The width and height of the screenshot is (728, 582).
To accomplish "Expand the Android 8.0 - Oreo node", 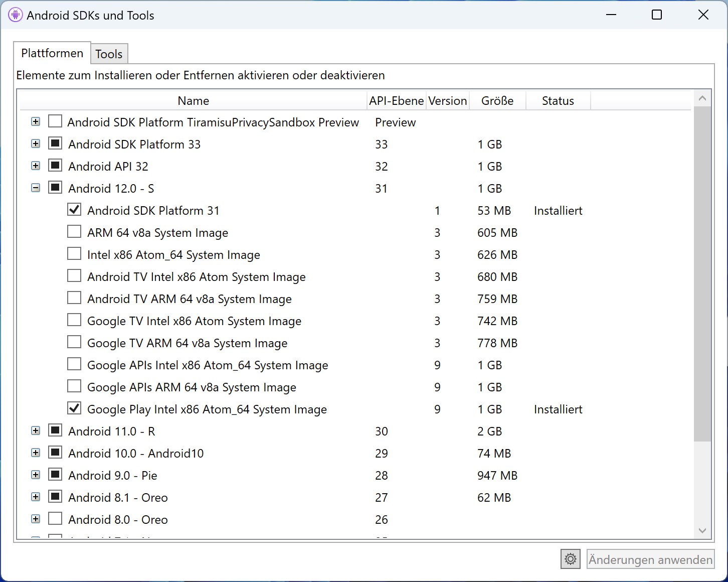I will pos(36,519).
